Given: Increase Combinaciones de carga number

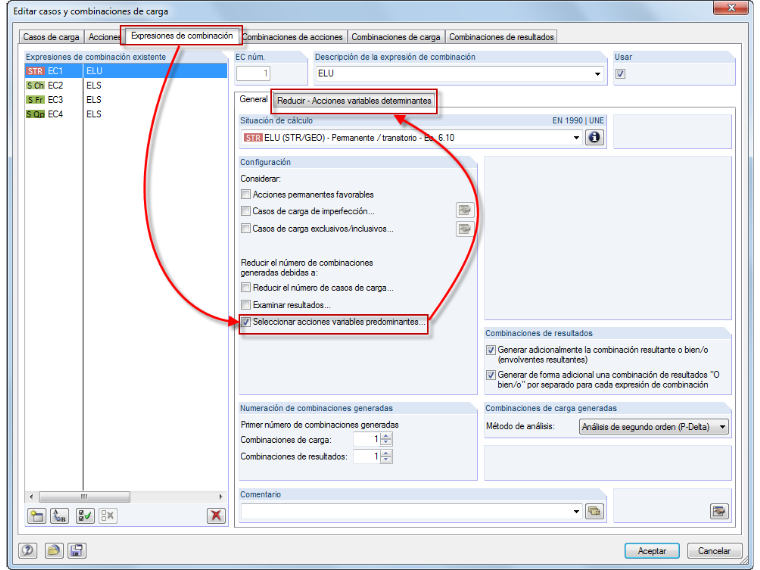Looking at the screenshot, I should pyautogui.click(x=386, y=436).
